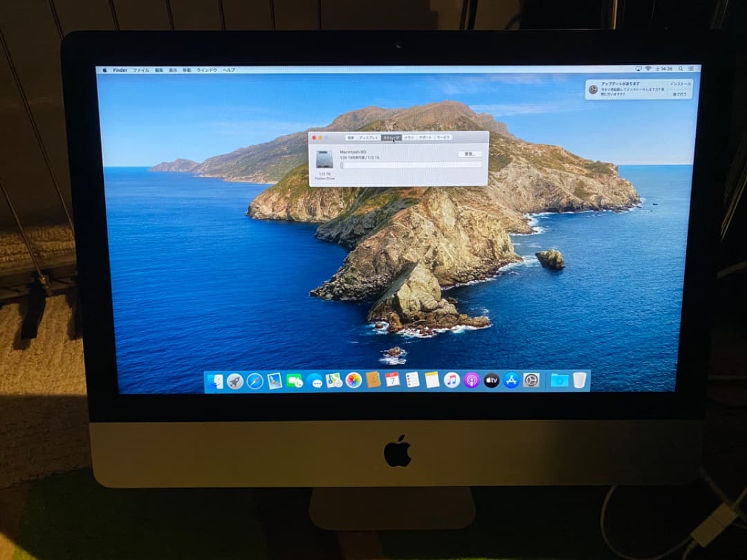Image resolution: width=747 pixels, height=560 pixels.
Task: Start the Apple TV app
Action: pyautogui.click(x=491, y=382)
